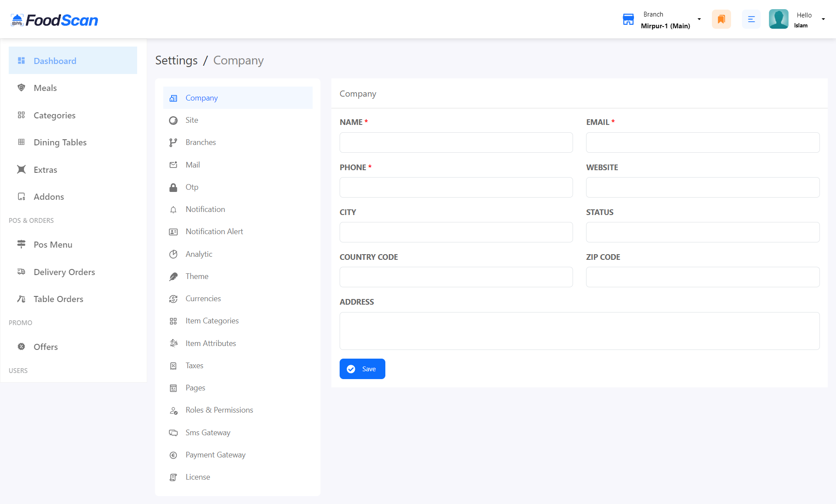The image size is (836, 504).
Task: Click the License settings item
Action: coord(198,477)
